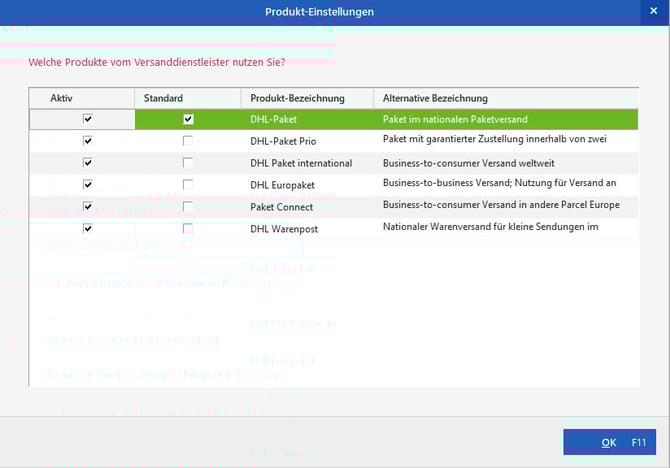Deactivate the DHL Europaket Aktiv checkbox
Viewport: 670px width, 468px height.
[88, 185]
